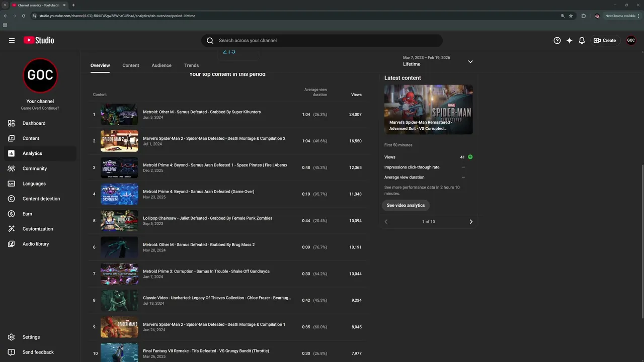Click the Audio library icon
Viewport: 644px width, 362px height.
point(12,244)
